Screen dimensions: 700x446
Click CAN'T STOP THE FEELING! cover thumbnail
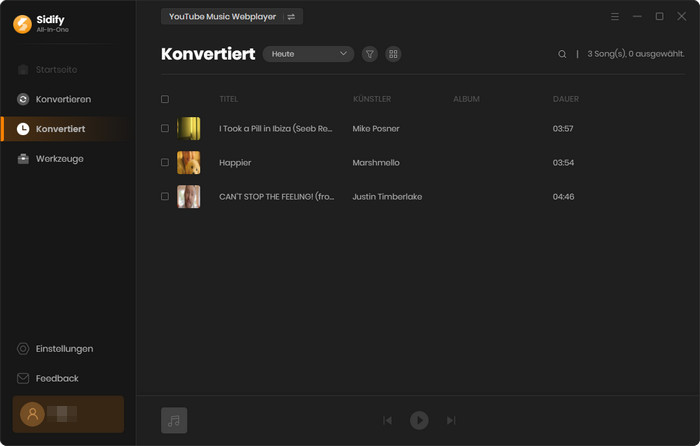coord(188,196)
